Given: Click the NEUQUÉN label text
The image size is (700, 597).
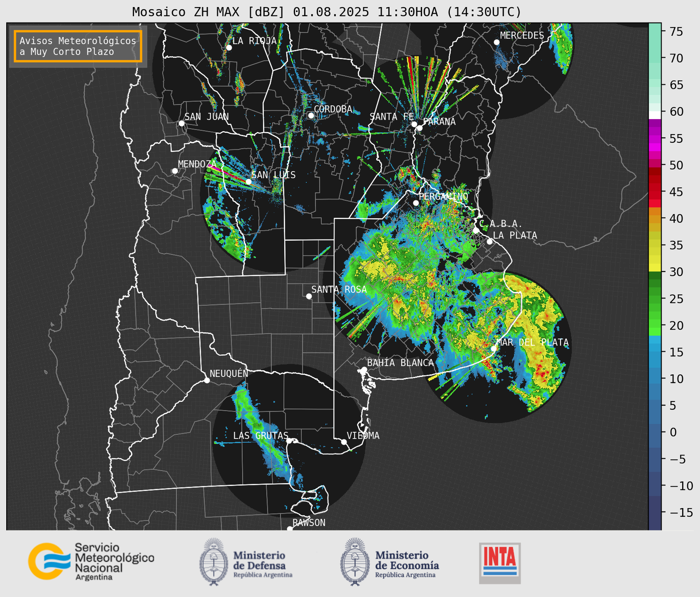Looking at the screenshot, I should [229, 373].
